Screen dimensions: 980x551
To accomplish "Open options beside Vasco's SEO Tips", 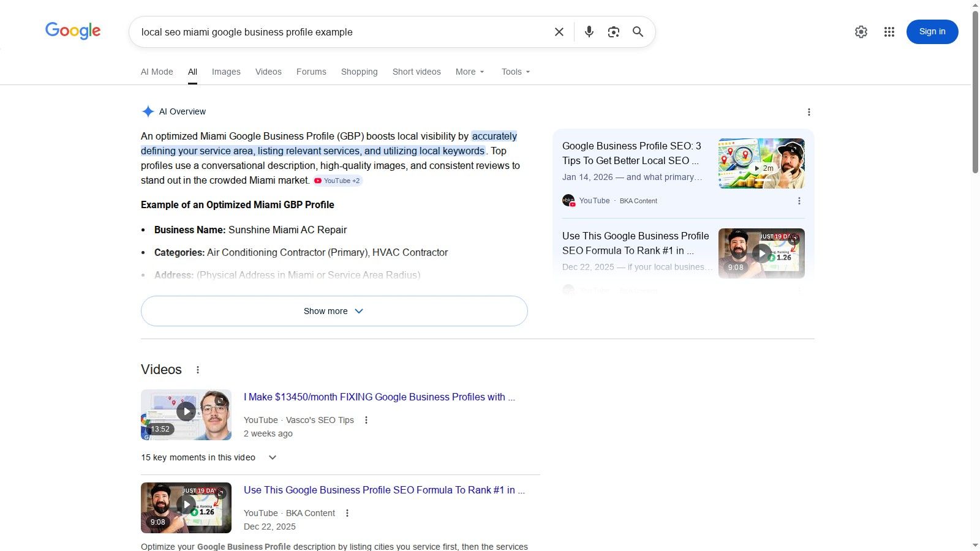I will point(366,420).
